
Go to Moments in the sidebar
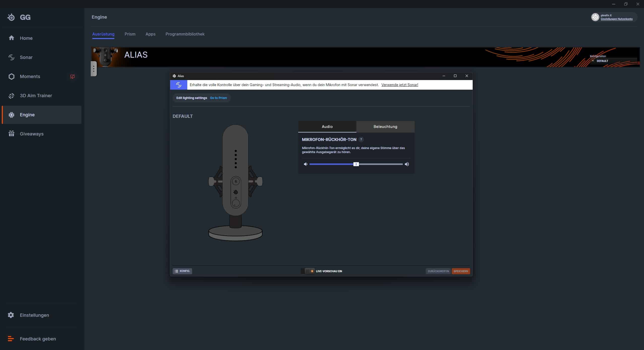click(30, 77)
